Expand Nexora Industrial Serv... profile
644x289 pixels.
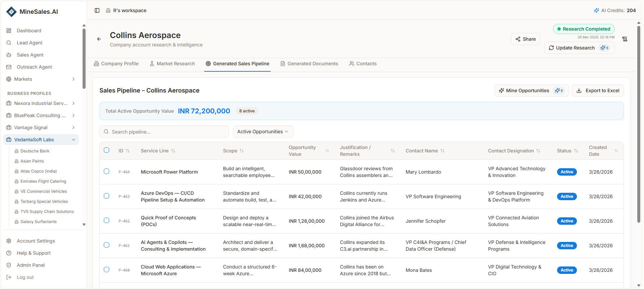73,103
